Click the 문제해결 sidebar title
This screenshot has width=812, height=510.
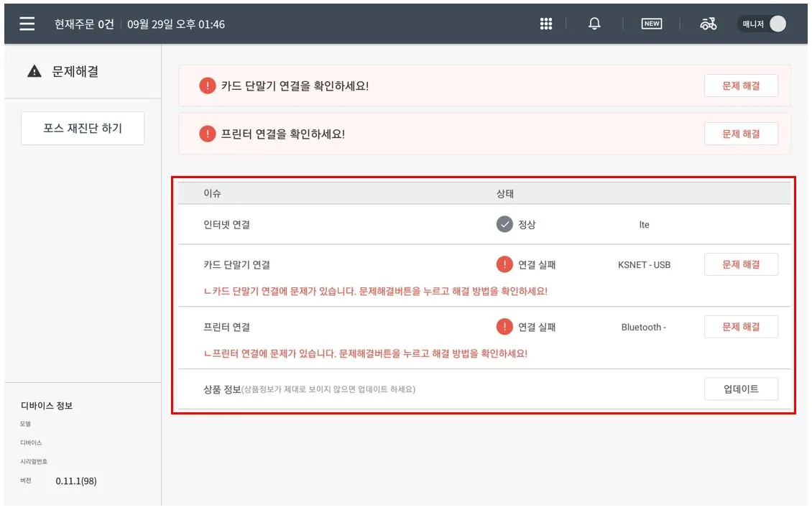tap(75, 71)
